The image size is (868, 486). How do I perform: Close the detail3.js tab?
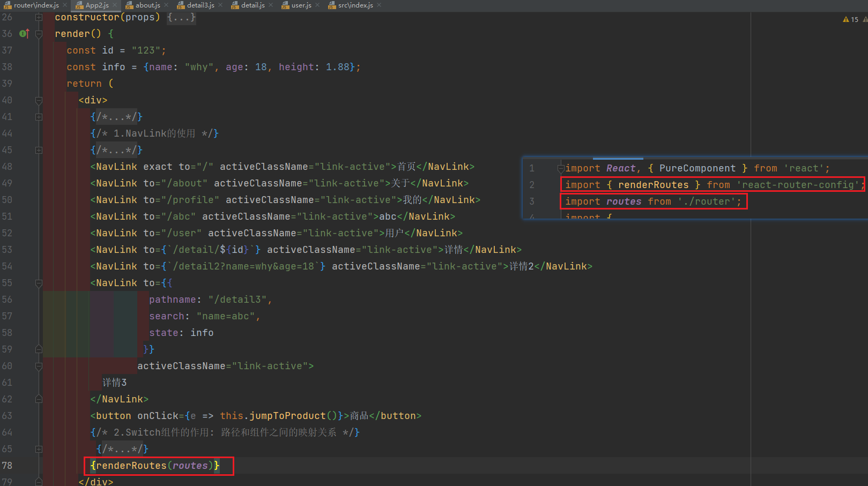pyautogui.click(x=220, y=5)
